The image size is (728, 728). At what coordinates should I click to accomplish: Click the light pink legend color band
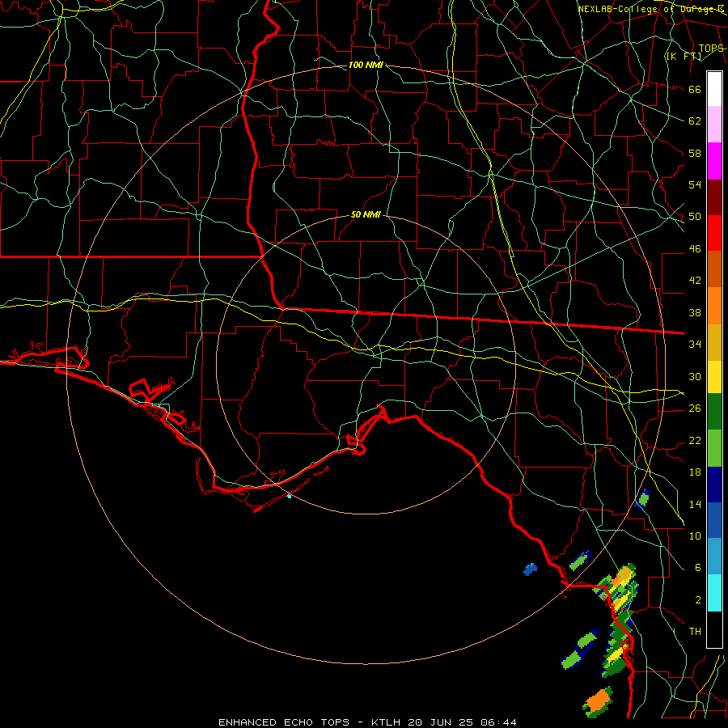coord(714,125)
